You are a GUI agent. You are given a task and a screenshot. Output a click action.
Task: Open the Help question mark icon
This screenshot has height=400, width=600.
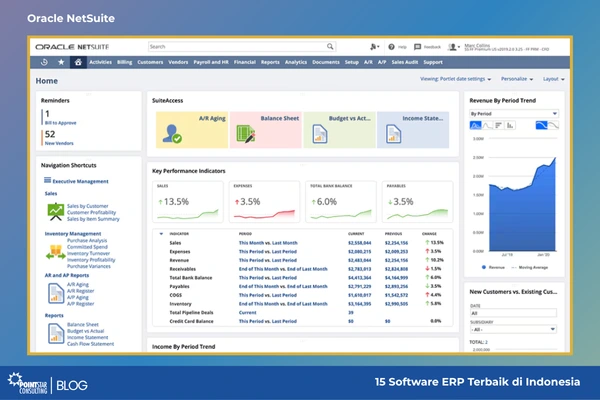click(x=391, y=47)
